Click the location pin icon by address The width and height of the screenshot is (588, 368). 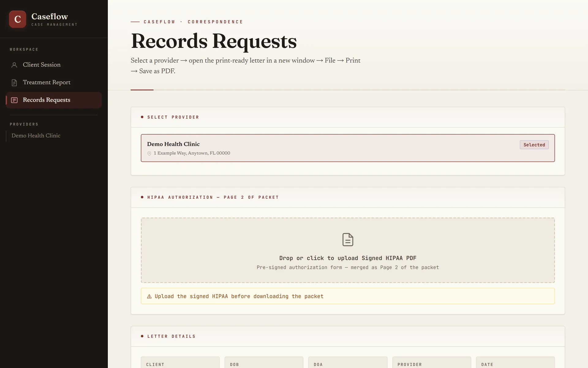point(149,153)
